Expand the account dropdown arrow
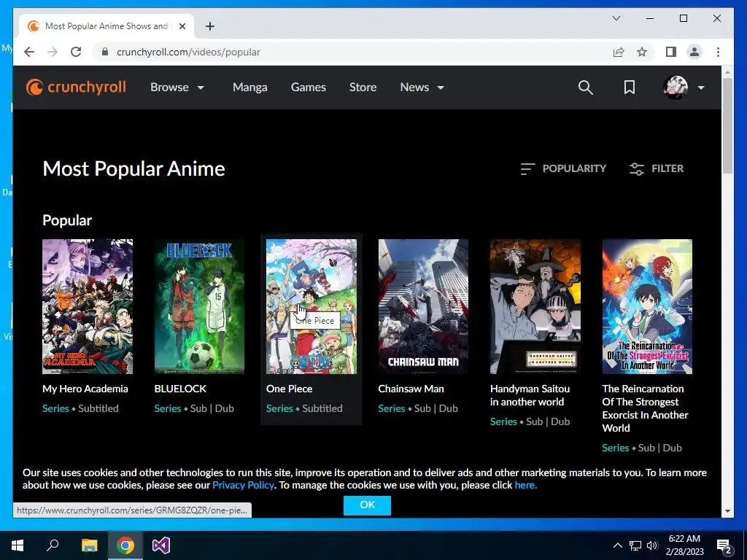 (701, 87)
